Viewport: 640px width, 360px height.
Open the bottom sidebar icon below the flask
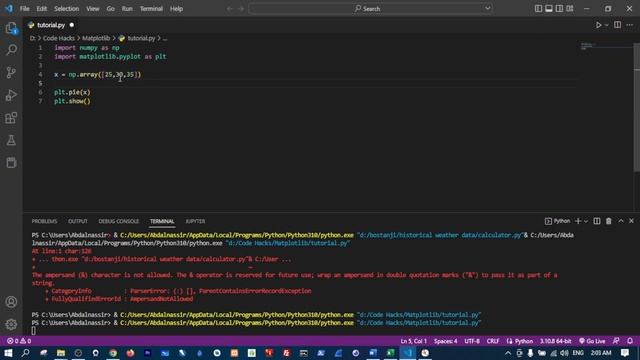[11, 162]
